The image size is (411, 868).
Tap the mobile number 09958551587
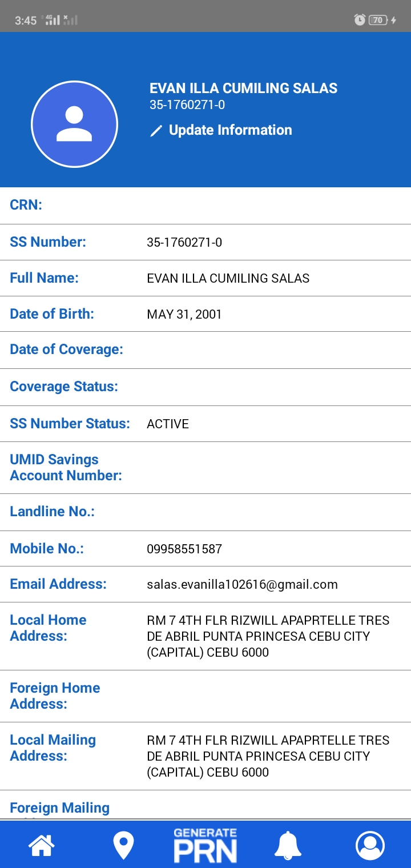pyautogui.click(x=184, y=549)
